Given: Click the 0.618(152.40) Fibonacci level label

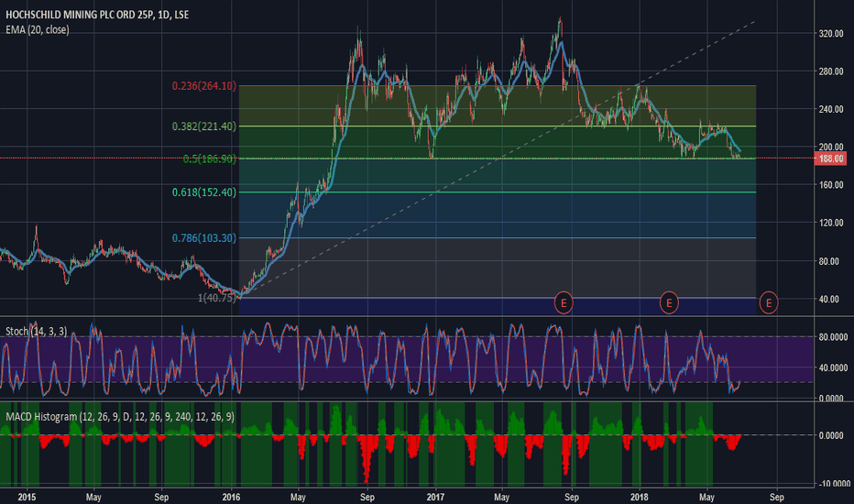Looking at the screenshot, I should (x=204, y=192).
